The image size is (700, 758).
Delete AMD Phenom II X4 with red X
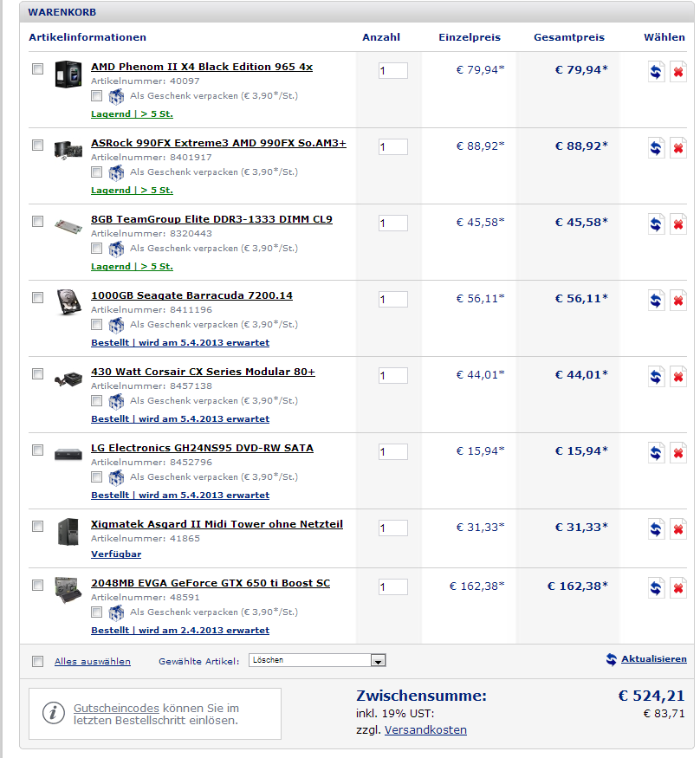[x=678, y=72]
